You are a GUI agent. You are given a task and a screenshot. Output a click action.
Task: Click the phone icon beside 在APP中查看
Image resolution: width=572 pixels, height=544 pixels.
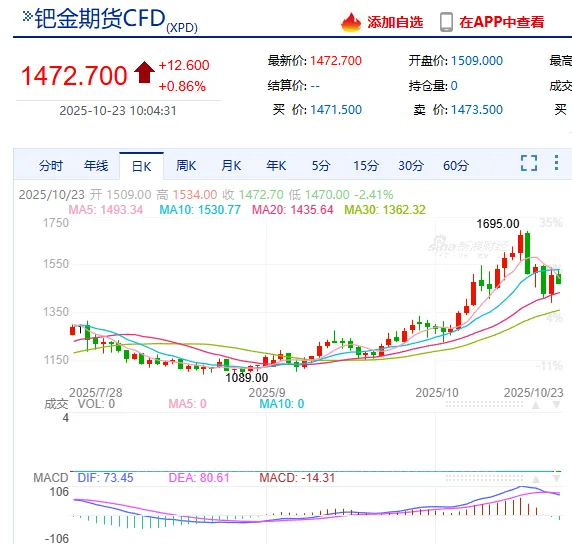446,22
